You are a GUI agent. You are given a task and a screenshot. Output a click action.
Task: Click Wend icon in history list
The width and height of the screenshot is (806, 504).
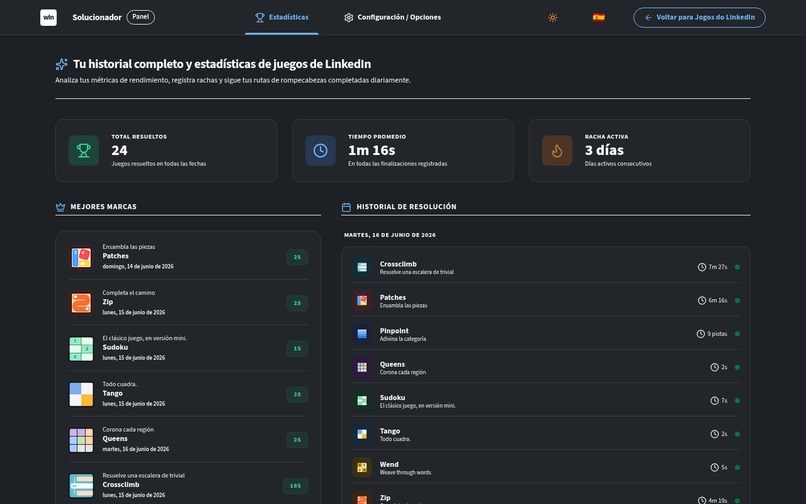coord(362,467)
